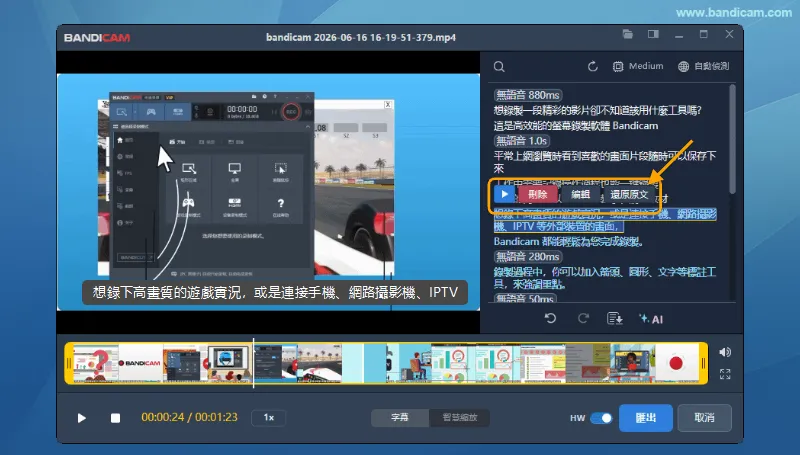Mute audio with the speaker icon
Screen dimensions: 800x455
(724, 352)
